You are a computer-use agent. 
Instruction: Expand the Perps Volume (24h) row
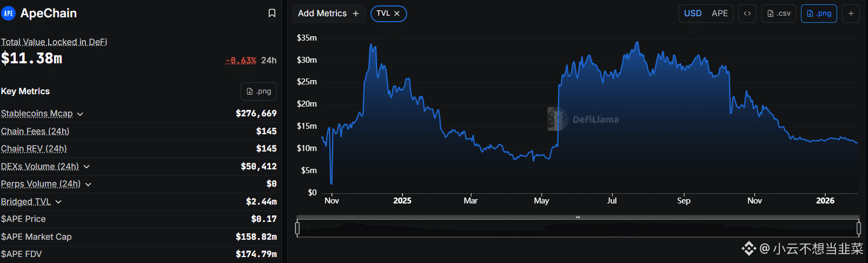pyautogui.click(x=88, y=185)
